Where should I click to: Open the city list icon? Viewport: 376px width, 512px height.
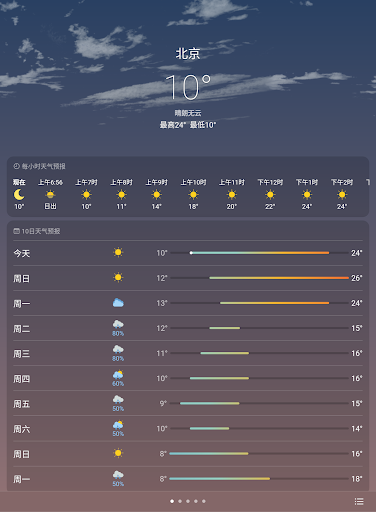359,501
